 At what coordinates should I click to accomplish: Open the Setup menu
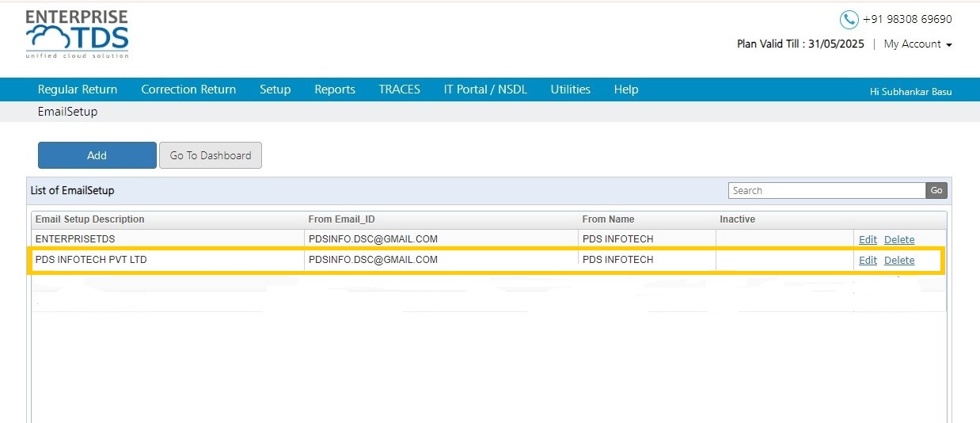pyautogui.click(x=275, y=90)
